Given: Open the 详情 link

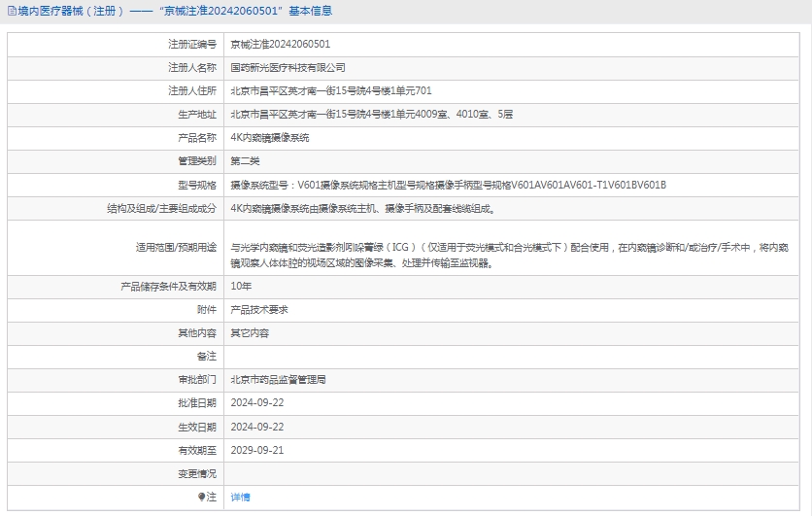Looking at the screenshot, I should [240, 497].
